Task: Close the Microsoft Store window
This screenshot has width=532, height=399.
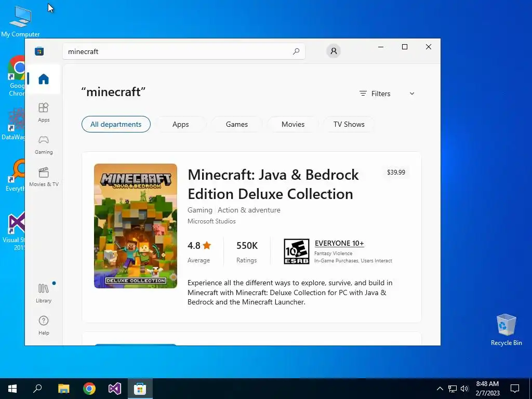Action: [x=429, y=47]
